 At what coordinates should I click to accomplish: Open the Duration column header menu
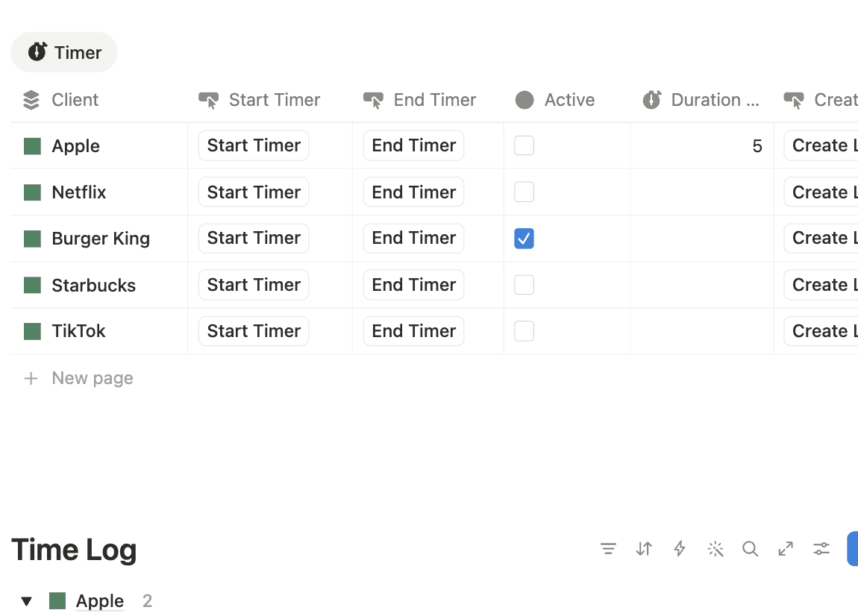click(702, 100)
